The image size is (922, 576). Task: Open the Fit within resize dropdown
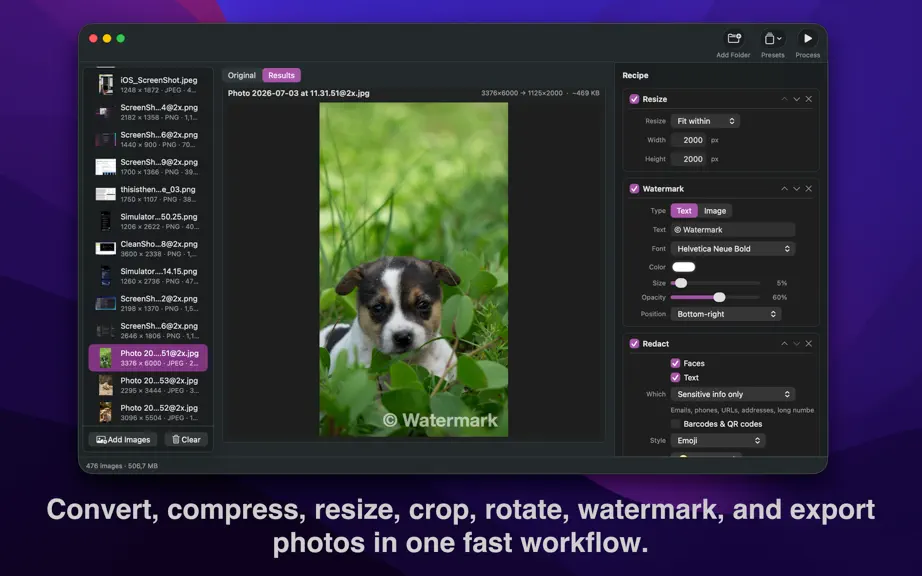[x=705, y=121]
